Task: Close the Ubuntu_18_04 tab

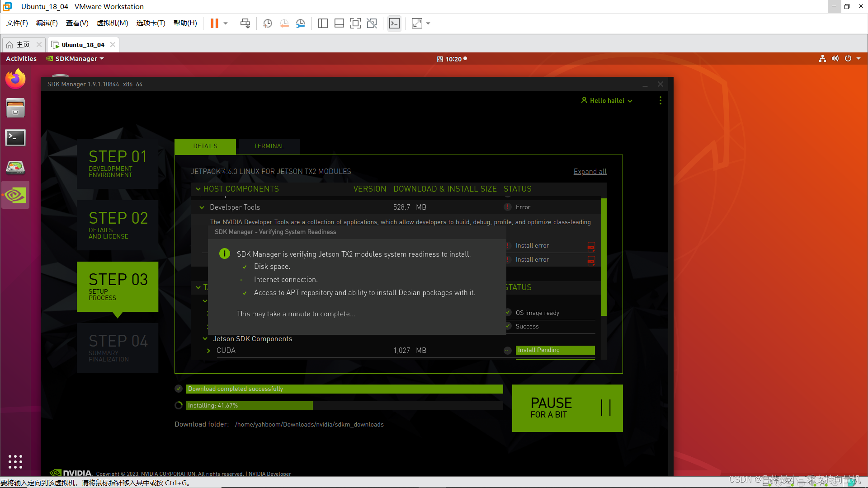Action: tap(113, 45)
